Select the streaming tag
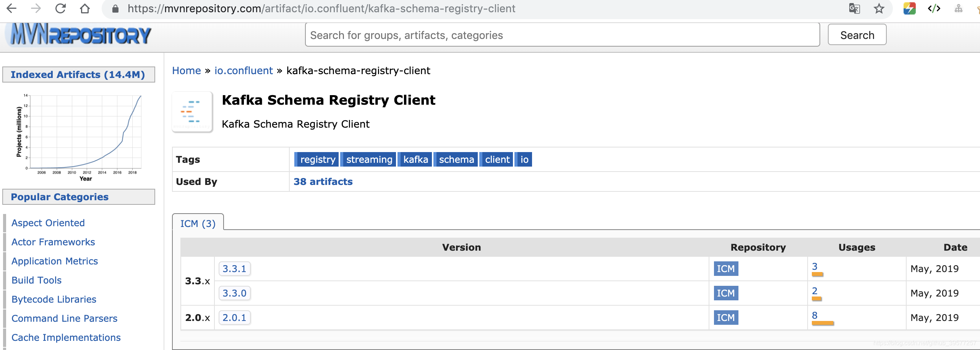Image resolution: width=980 pixels, height=350 pixels. pos(369,159)
